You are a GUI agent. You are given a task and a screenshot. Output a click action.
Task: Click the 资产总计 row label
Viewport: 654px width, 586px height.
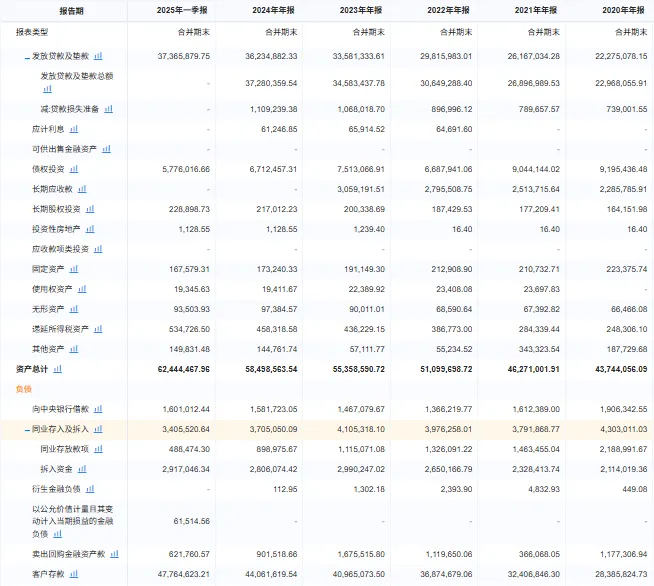(x=32, y=369)
